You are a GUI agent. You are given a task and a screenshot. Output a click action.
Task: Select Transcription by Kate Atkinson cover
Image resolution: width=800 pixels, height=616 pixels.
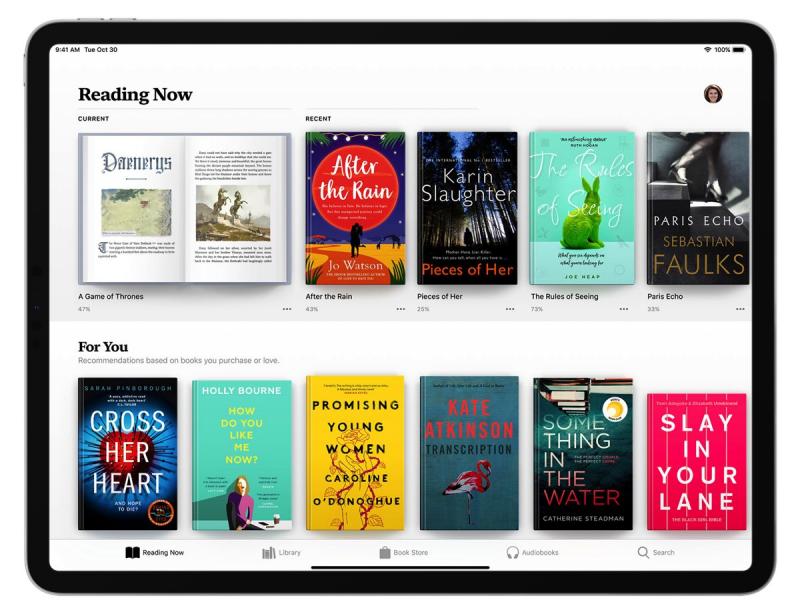coord(469,453)
